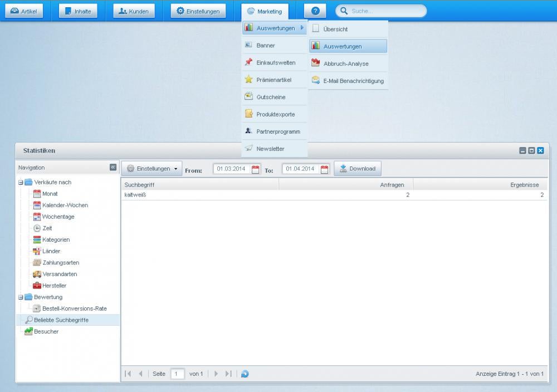Click the Zahlungsarten statistics icon

(36, 262)
